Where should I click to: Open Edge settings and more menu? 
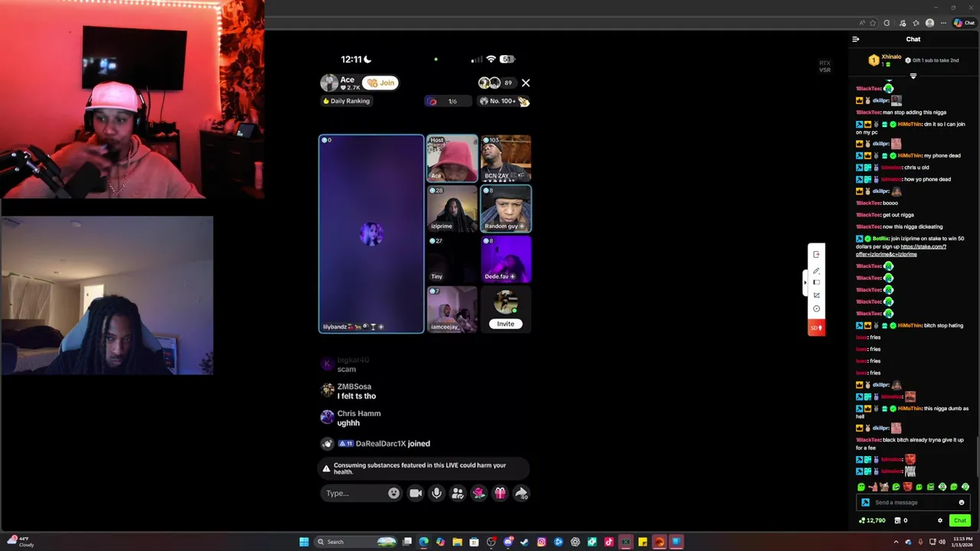[x=943, y=23]
